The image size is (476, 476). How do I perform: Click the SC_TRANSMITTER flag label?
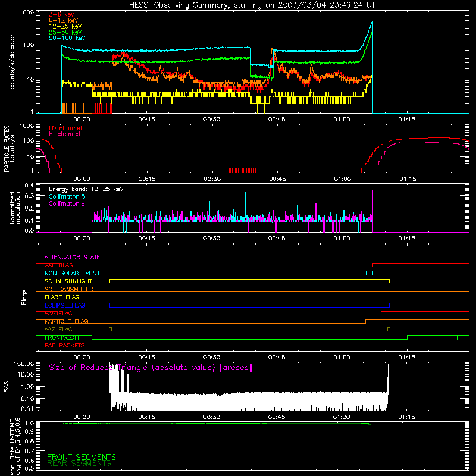68,289
